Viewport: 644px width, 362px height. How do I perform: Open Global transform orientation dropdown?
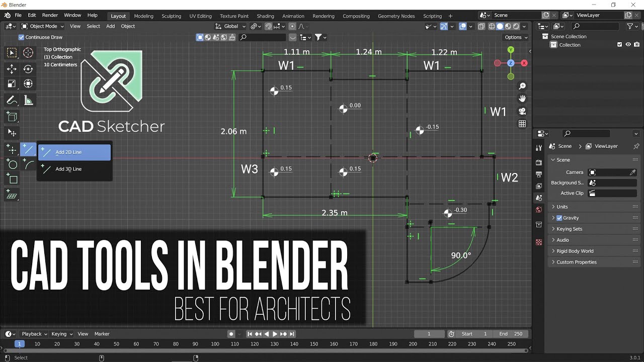(x=231, y=26)
